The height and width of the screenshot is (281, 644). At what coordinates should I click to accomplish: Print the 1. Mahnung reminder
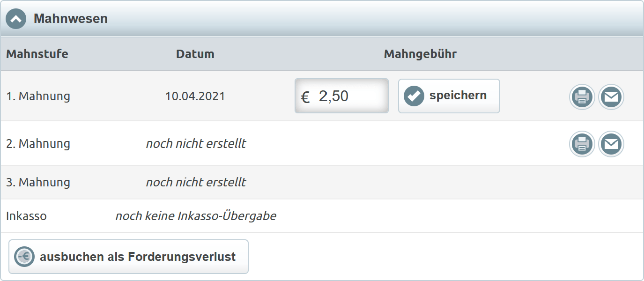pyautogui.click(x=582, y=97)
